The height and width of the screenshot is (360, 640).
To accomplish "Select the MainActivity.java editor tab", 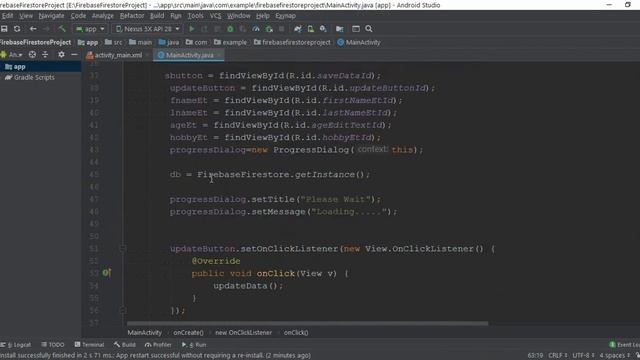I will pyautogui.click(x=190, y=55).
